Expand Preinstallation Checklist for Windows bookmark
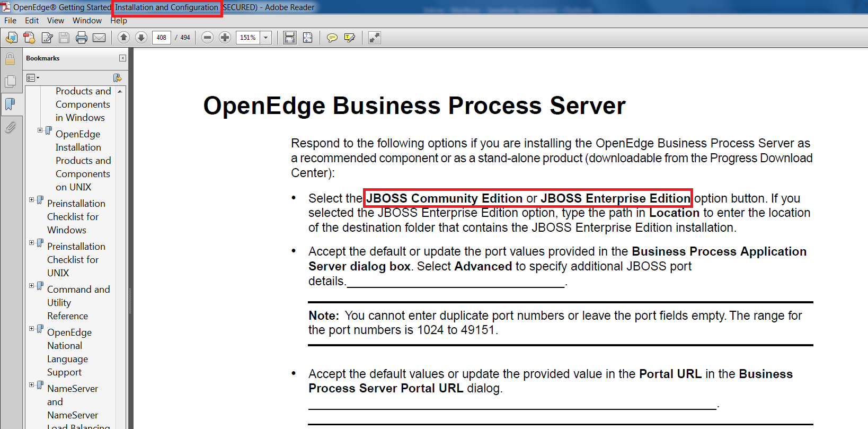The image size is (868, 429). pos(31,199)
